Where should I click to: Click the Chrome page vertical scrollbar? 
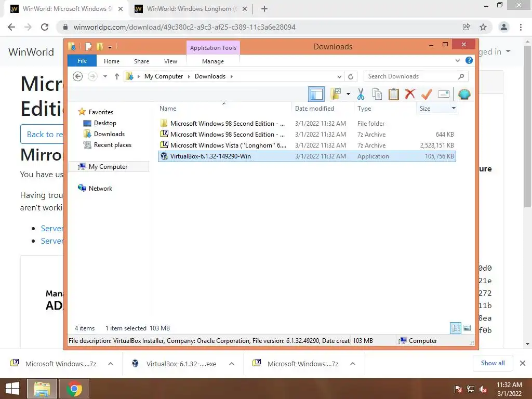tap(527, 127)
